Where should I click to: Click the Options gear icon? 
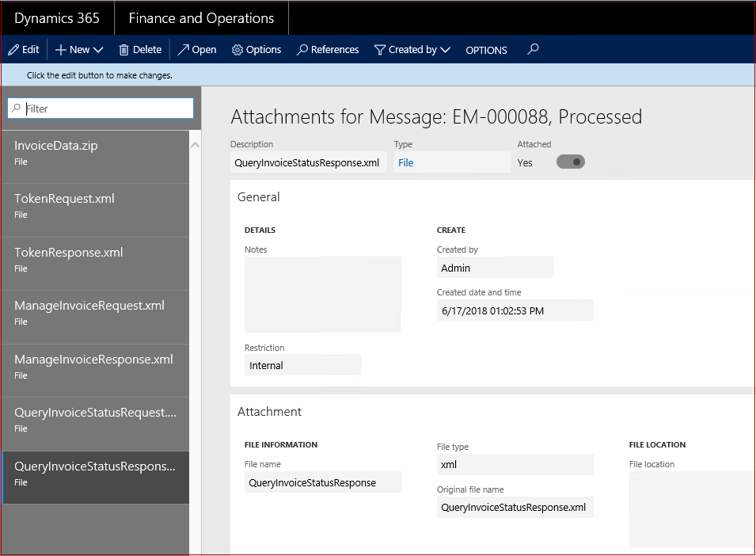coord(237,50)
